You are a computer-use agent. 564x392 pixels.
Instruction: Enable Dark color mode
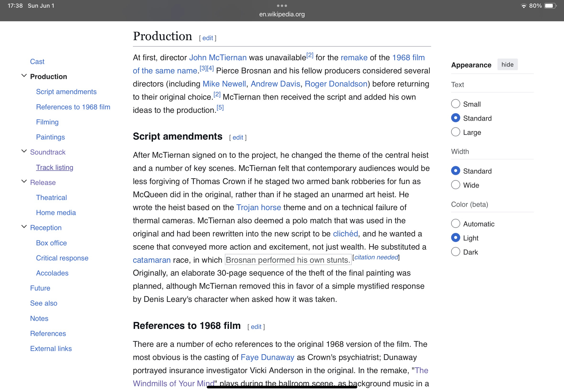pos(456,252)
